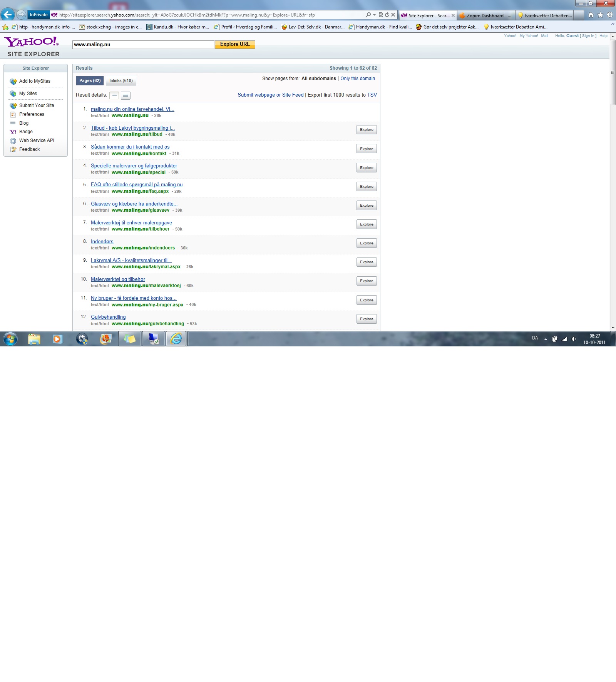Switch to Iværksætter Debatten tab
The height and width of the screenshot is (682, 616).
coord(544,16)
